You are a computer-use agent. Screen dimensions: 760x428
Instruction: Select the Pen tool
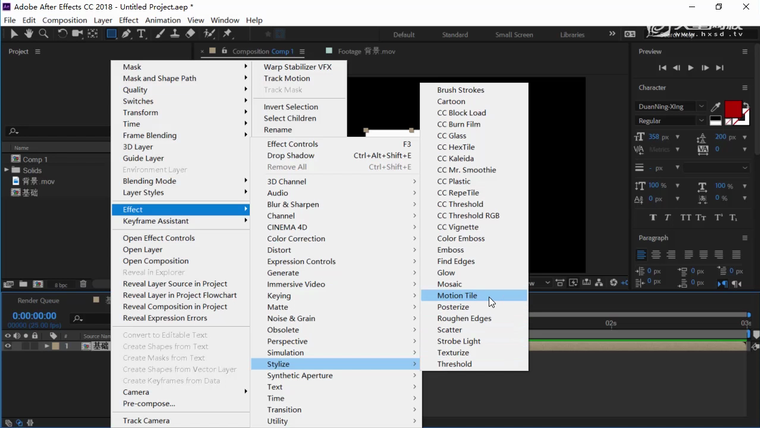(x=126, y=34)
